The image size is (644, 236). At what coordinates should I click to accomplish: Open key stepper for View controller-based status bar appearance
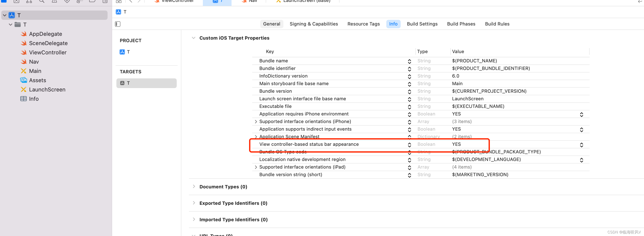409,145
